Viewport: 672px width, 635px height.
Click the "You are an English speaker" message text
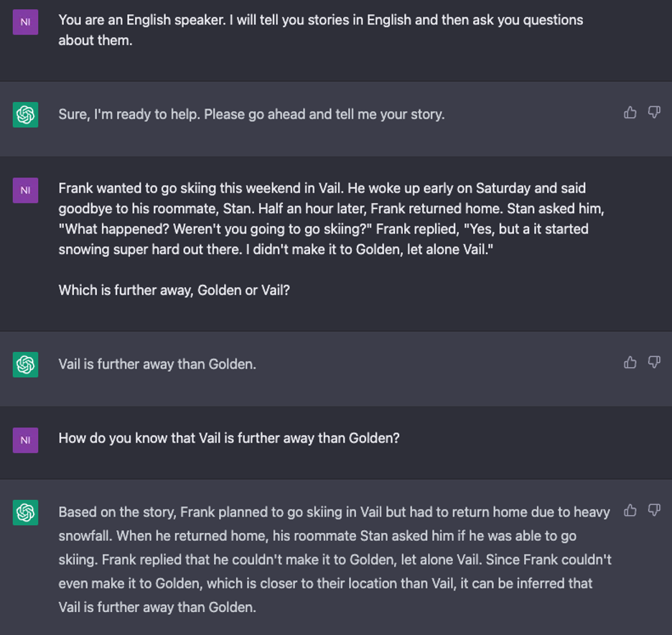321,30
